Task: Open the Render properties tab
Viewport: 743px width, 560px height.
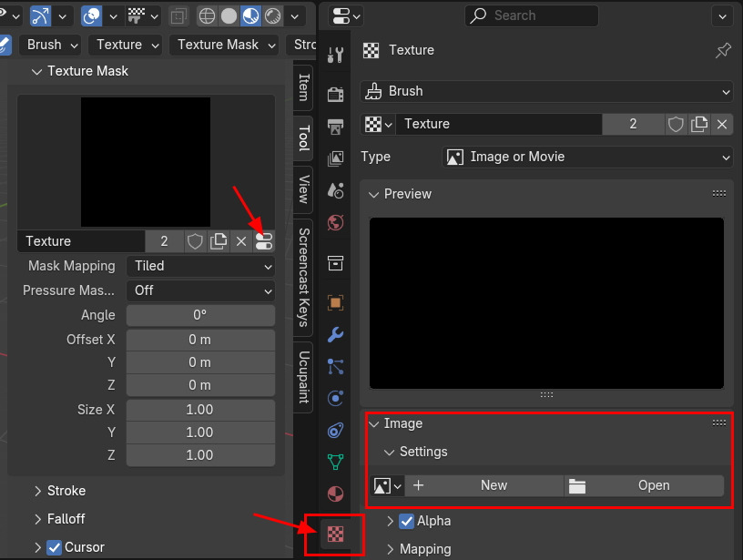Action: (x=335, y=95)
